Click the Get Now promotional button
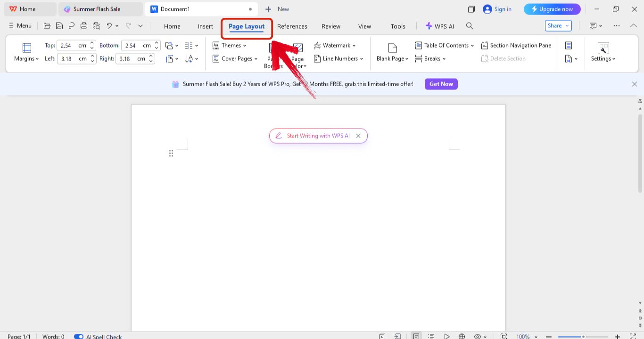Image resolution: width=644 pixels, height=339 pixels. [x=440, y=84]
